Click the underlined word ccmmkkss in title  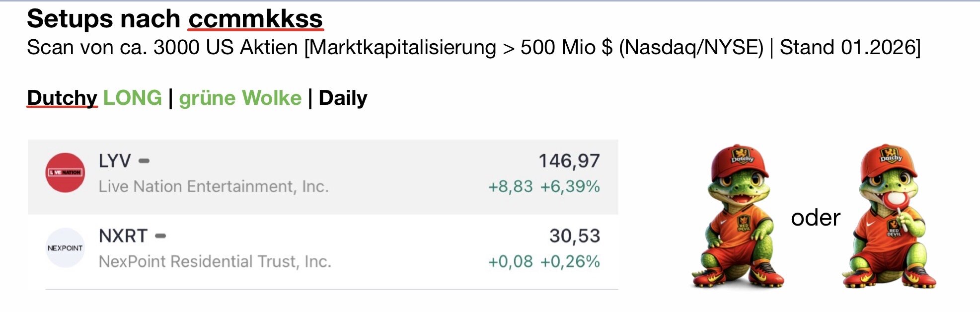point(255,19)
